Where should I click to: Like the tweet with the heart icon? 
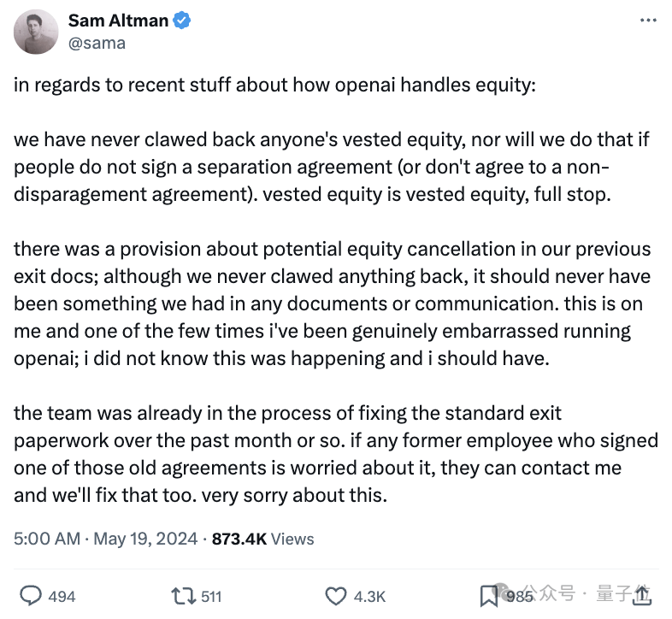[338, 595]
